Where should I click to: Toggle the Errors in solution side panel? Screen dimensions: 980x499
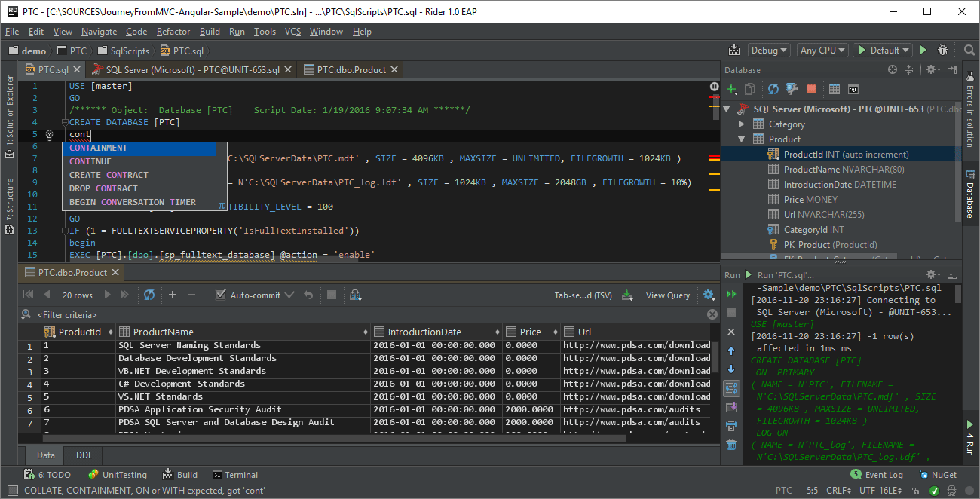tap(970, 110)
